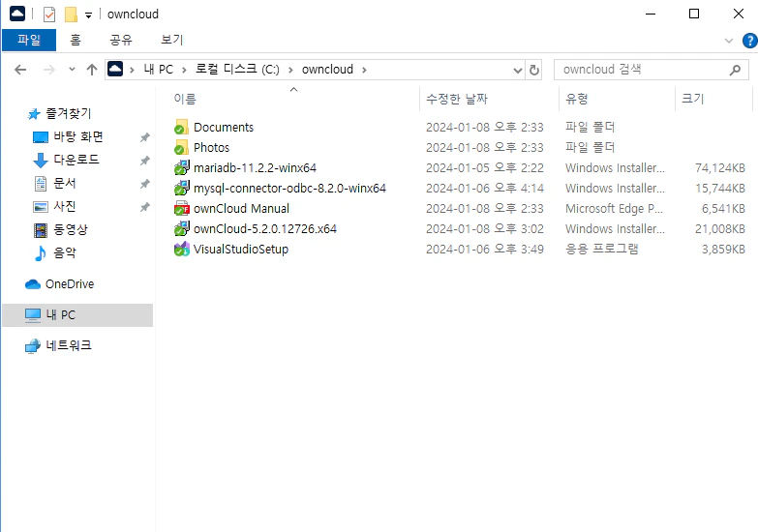Expand the chevron before 내 PC in breadcrumb
Viewport: 758px width, 532px height.
(x=132, y=70)
